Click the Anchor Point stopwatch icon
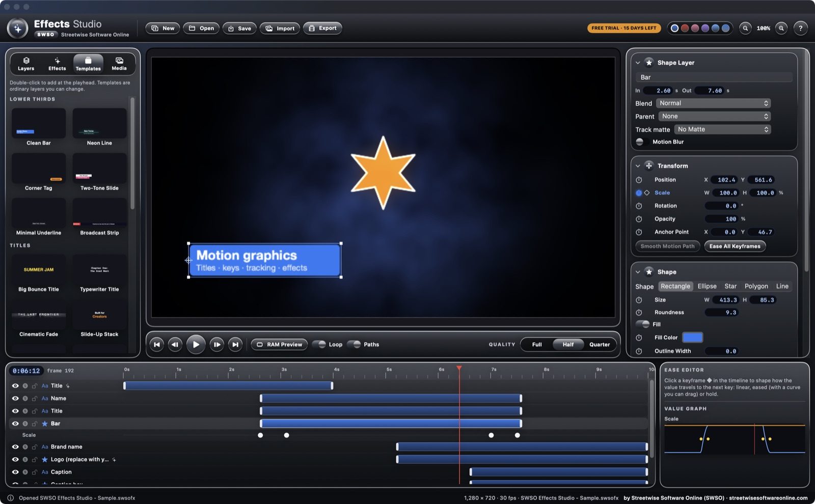The height and width of the screenshot is (504, 815). (639, 232)
